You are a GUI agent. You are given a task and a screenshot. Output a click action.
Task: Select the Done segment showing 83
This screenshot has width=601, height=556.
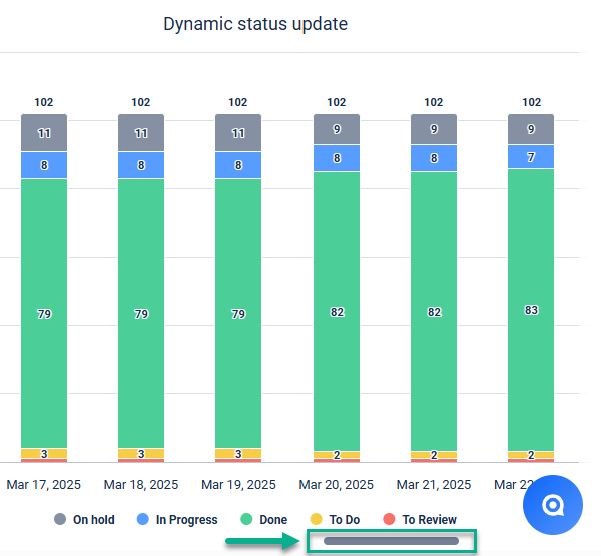point(531,310)
